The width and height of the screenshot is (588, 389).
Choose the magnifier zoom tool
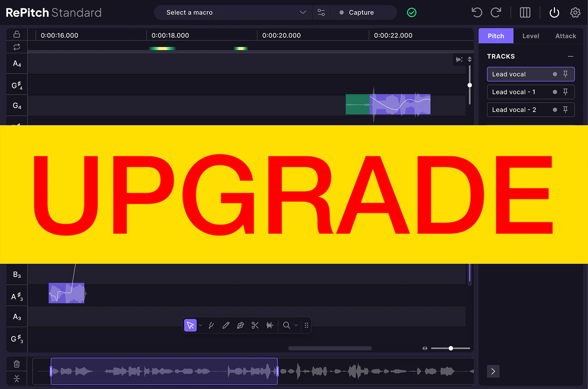coord(287,325)
